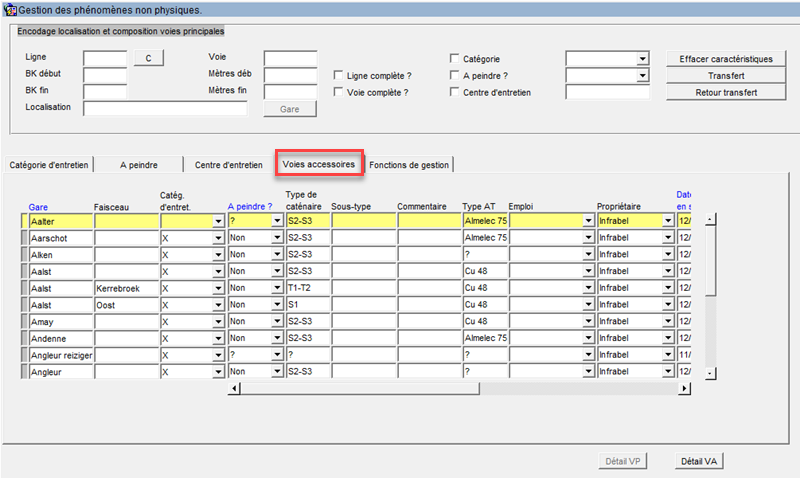This screenshot has width=800, height=478.
Task: Select the Angleur reiziger gare cell
Action: pos(61,355)
